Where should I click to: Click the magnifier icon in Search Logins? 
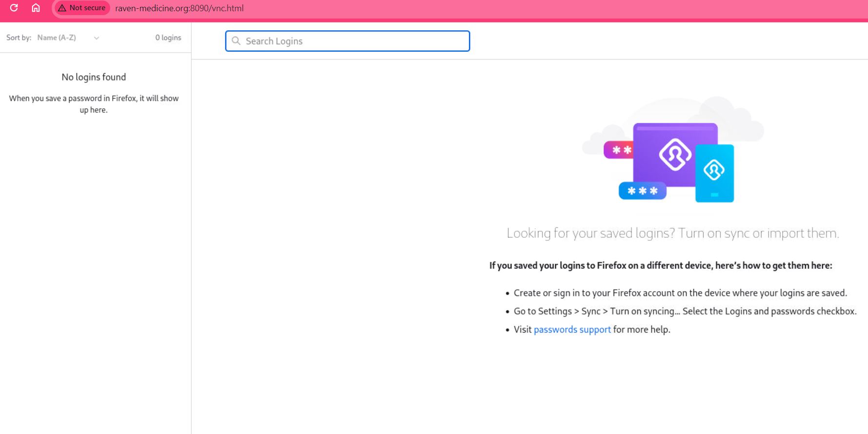236,41
